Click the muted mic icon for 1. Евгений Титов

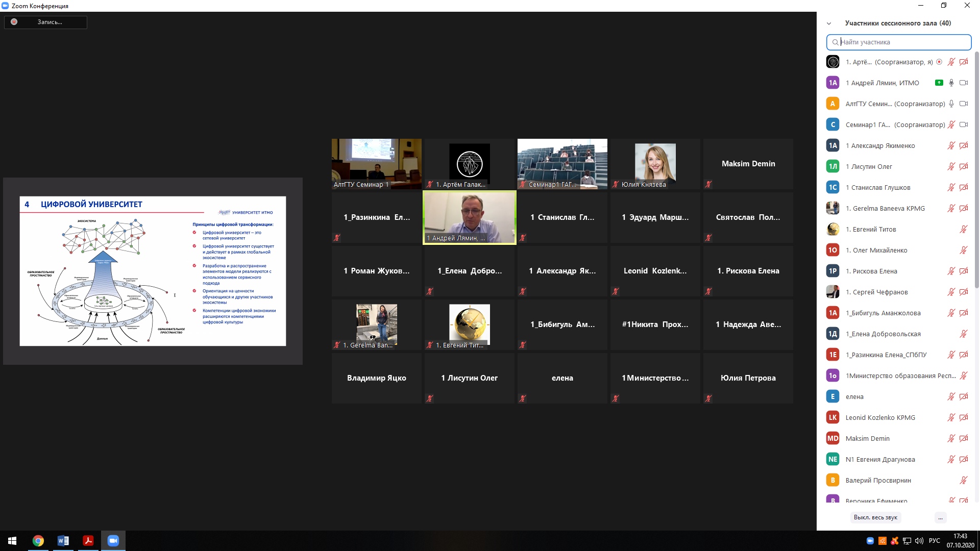tap(964, 229)
